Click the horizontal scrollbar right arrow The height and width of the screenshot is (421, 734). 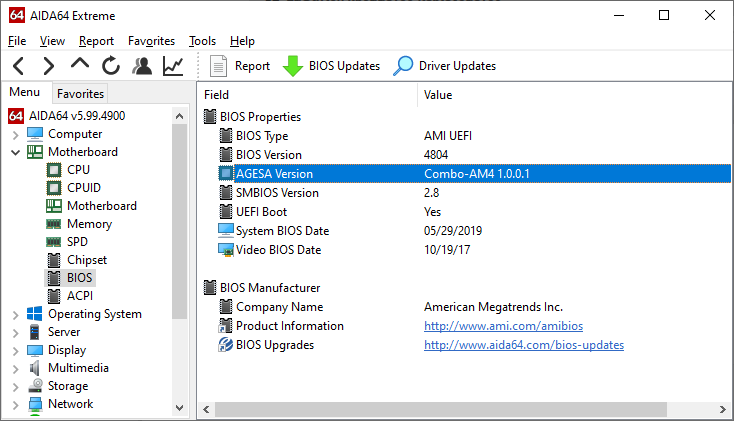[722, 410]
